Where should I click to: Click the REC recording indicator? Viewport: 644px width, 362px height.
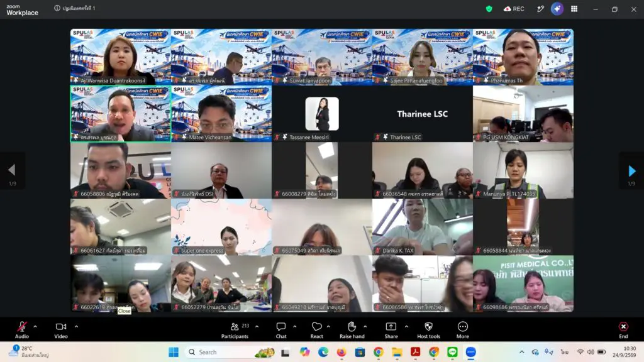(x=514, y=9)
